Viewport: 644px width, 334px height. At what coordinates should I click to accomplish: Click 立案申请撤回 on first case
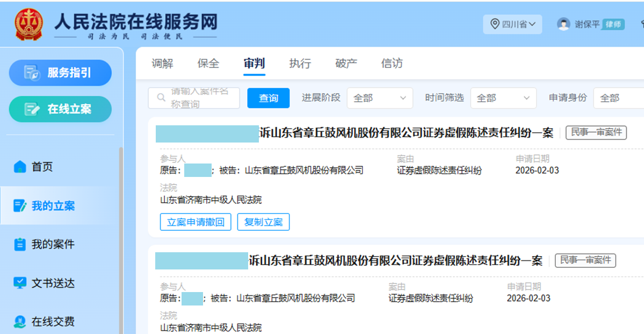click(x=196, y=222)
